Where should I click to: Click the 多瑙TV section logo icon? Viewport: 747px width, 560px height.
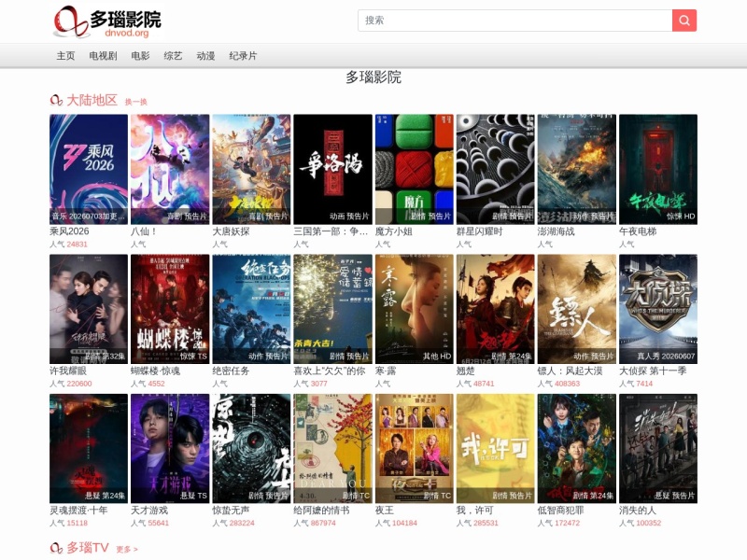click(56, 548)
